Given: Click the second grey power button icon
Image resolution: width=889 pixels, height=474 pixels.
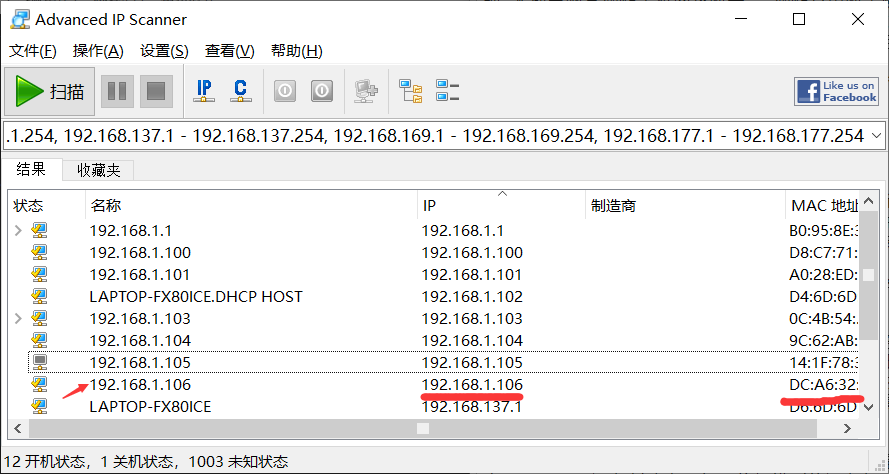Looking at the screenshot, I should click(x=321, y=91).
